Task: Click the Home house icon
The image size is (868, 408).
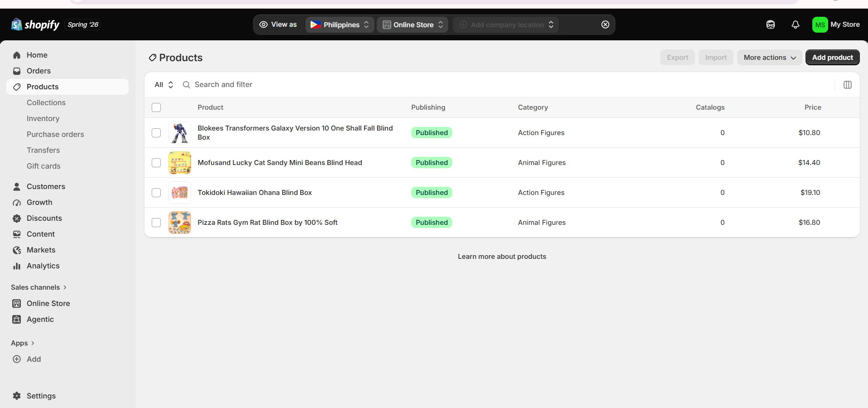Action: (17, 55)
